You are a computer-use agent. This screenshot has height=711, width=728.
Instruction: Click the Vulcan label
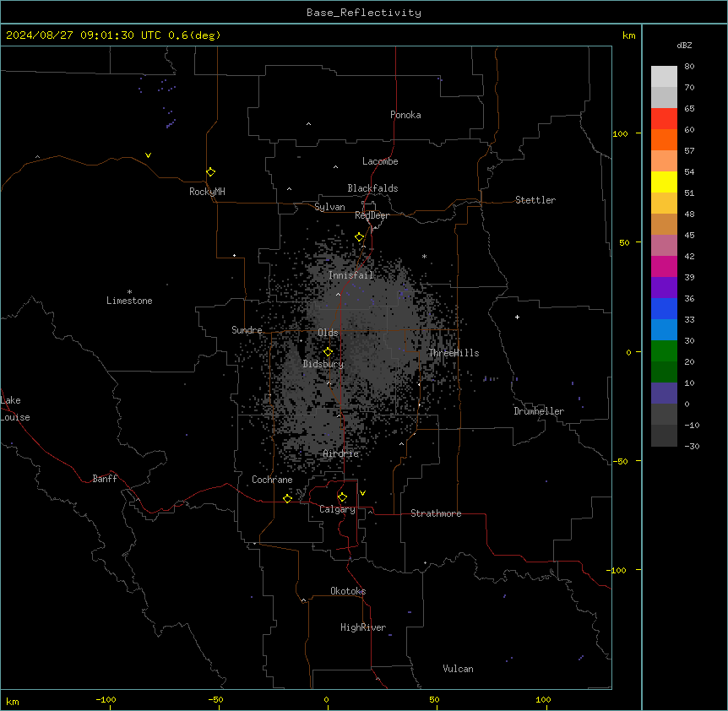tap(459, 669)
